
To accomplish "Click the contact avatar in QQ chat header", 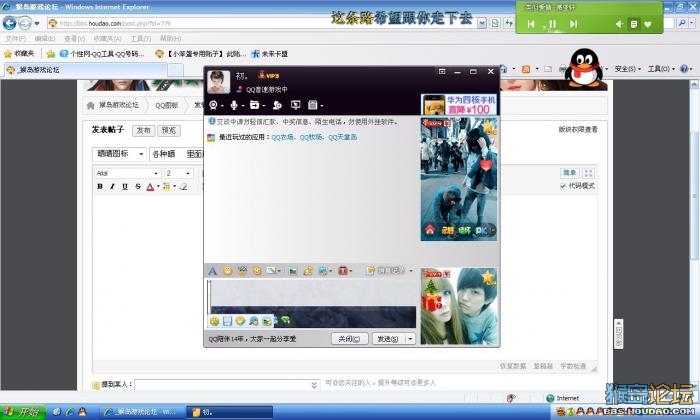I will [x=219, y=82].
